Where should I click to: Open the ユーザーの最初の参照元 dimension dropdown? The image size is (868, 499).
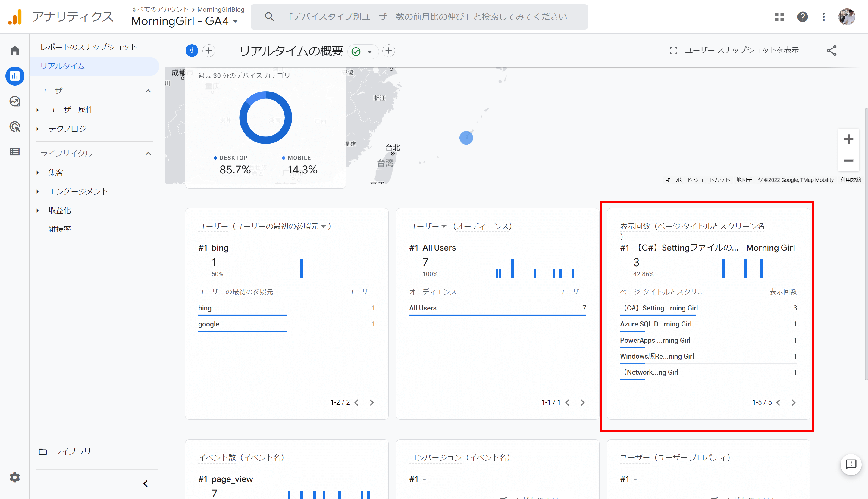click(x=323, y=226)
